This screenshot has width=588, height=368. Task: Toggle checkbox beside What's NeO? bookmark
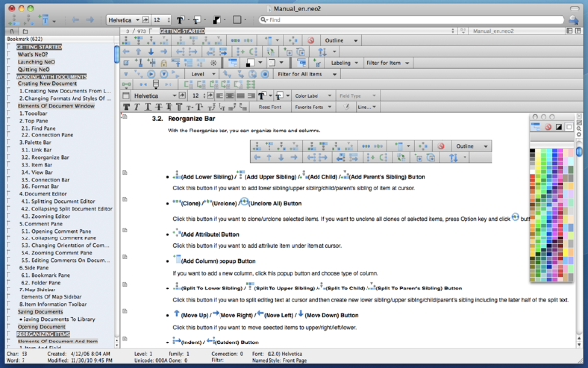(9, 54)
